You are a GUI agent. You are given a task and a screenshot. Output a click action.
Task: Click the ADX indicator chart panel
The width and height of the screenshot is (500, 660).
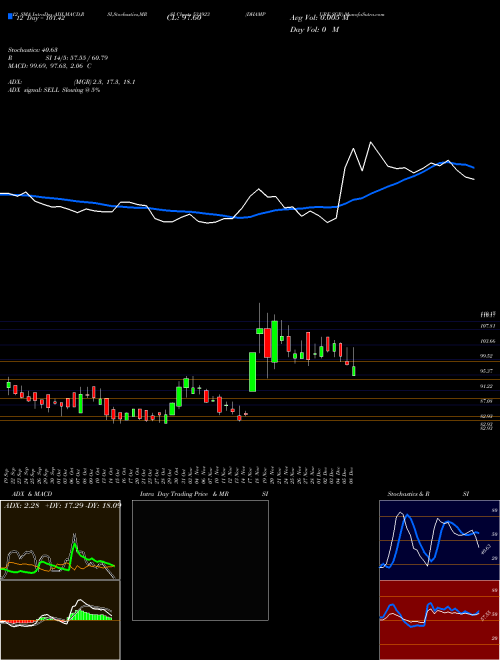[60, 540]
